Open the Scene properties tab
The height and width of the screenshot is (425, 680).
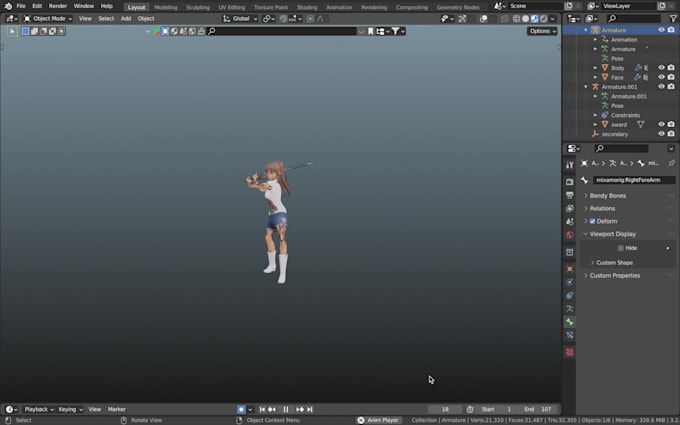569,222
